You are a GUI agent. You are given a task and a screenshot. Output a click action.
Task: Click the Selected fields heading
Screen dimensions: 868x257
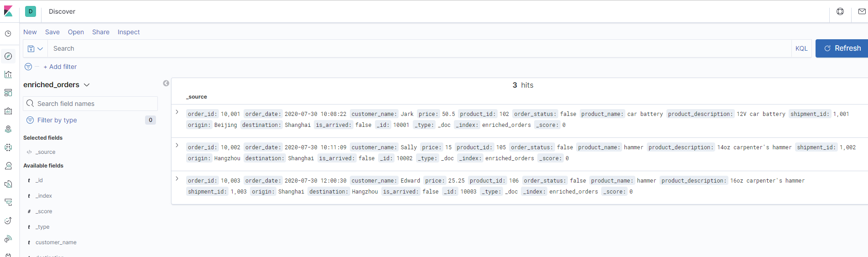click(x=43, y=138)
